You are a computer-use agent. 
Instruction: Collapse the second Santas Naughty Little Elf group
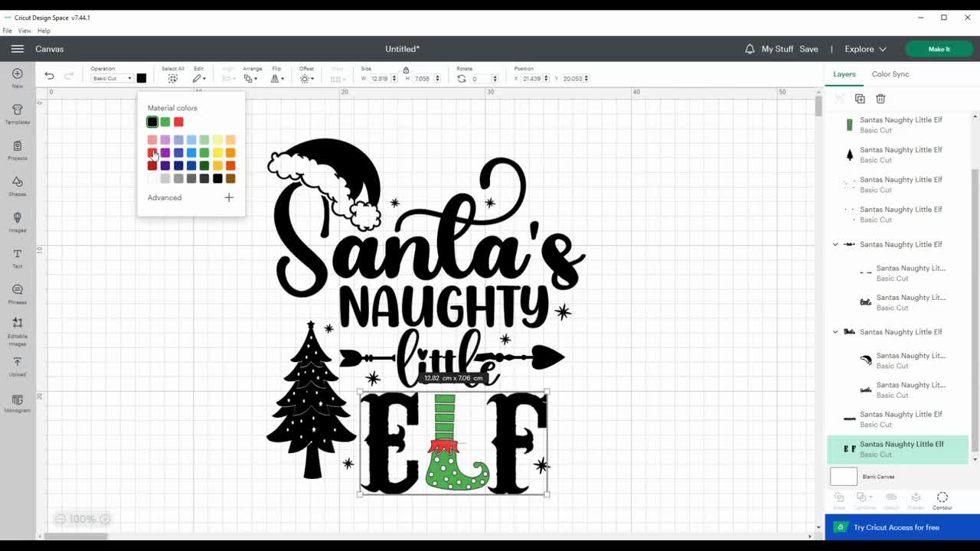(x=835, y=332)
